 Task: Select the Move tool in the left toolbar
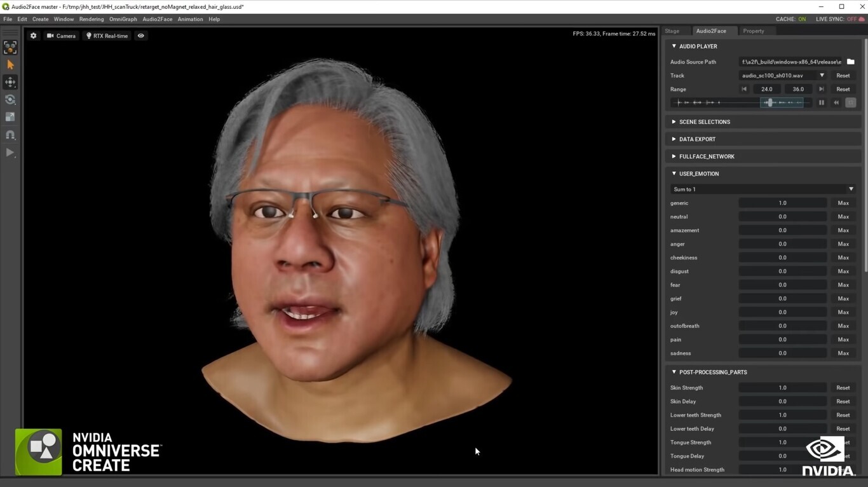pyautogui.click(x=10, y=81)
